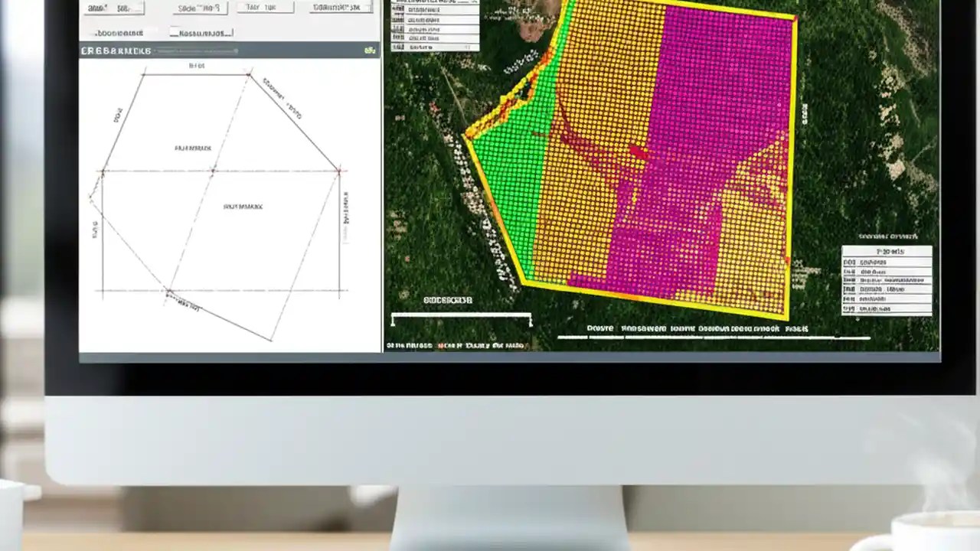Click the first legend symbol in the map layer list
The width and height of the screenshot is (980, 551).
(398, 10)
